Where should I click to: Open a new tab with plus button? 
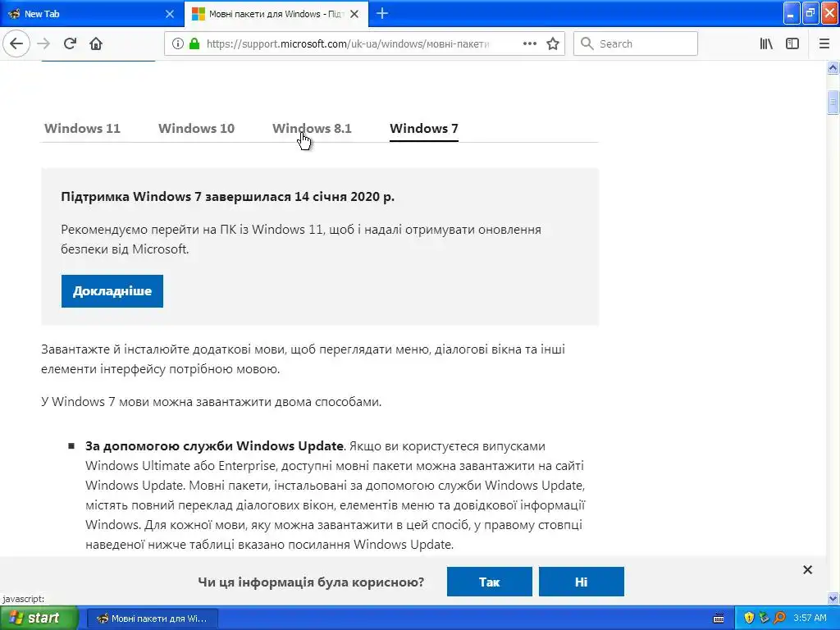(x=382, y=13)
